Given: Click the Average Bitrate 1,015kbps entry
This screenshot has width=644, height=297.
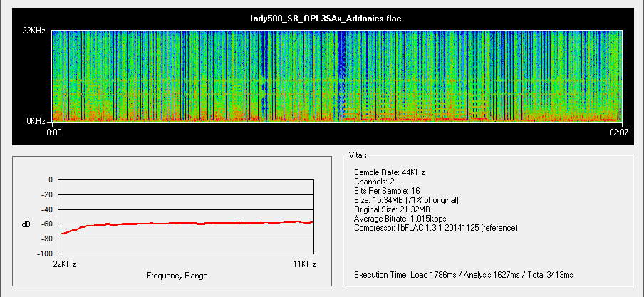Looking at the screenshot, I should click(400, 219).
